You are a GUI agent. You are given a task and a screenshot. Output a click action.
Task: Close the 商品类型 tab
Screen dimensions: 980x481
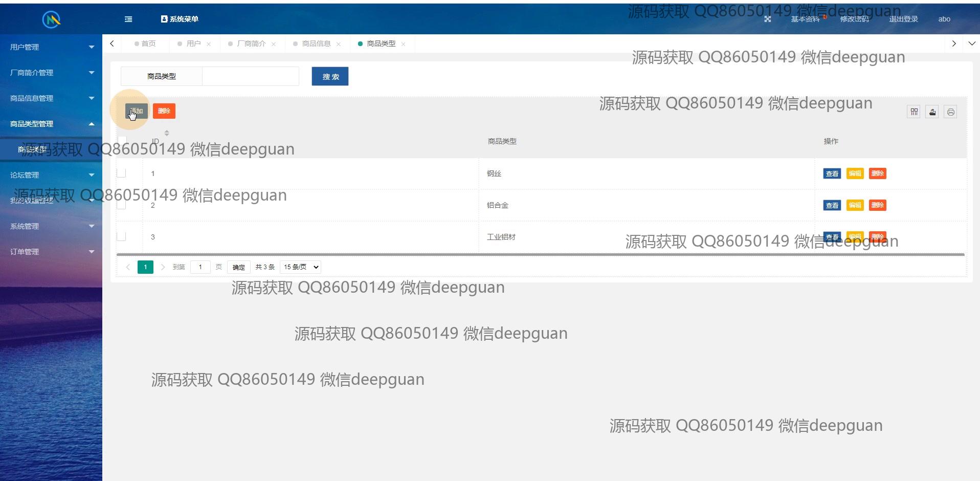pyautogui.click(x=404, y=44)
